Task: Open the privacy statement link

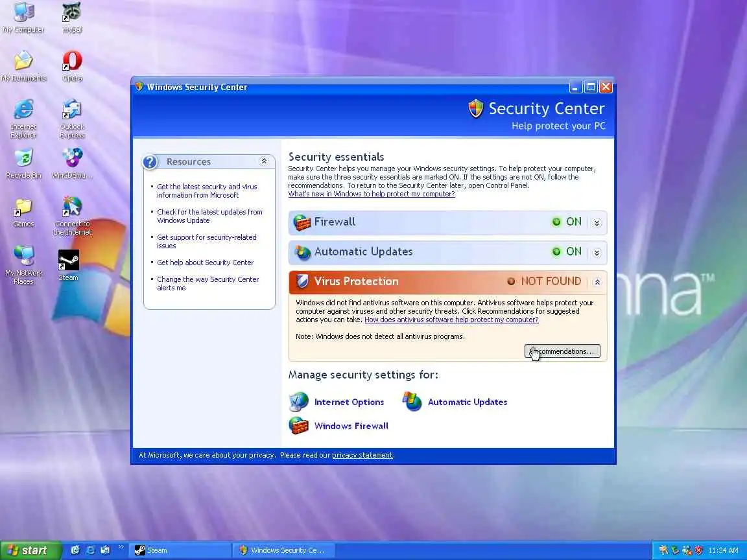Action: click(x=362, y=455)
